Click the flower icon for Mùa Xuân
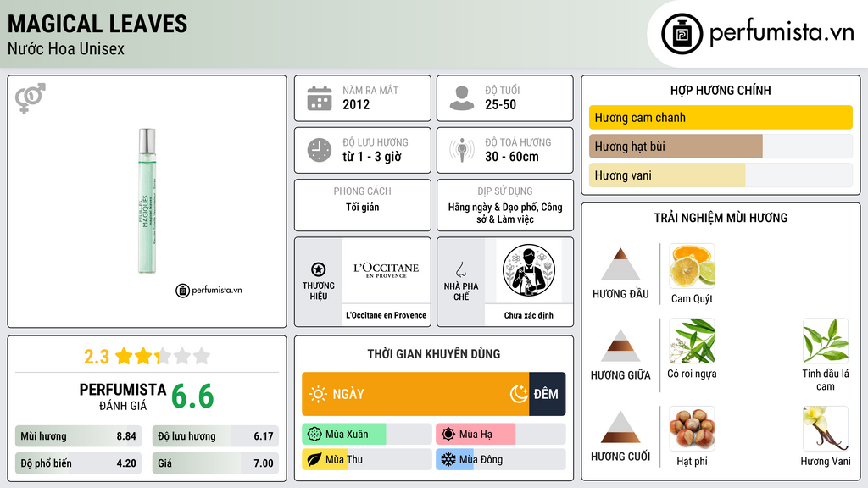The image size is (868, 488). pyautogui.click(x=314, y=435)
